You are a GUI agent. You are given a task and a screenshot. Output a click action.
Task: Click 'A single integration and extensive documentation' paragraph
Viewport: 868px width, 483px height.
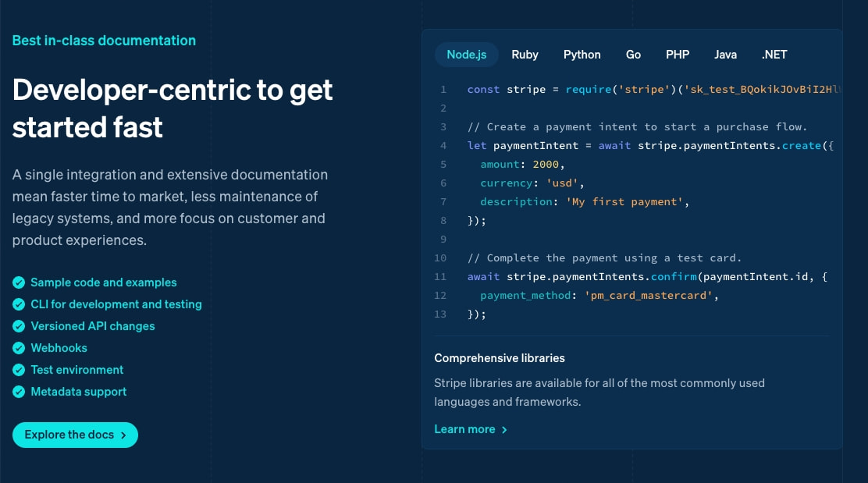pos(170,208)
